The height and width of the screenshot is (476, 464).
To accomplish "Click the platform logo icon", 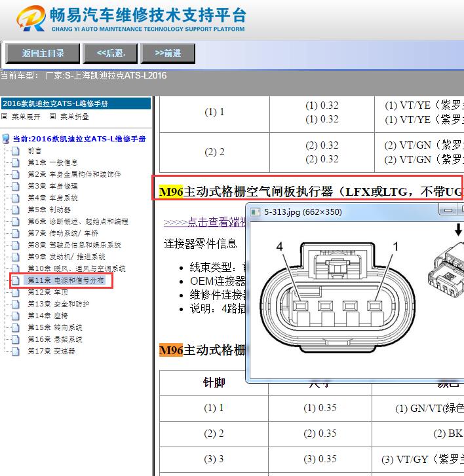I will point(31,18).
